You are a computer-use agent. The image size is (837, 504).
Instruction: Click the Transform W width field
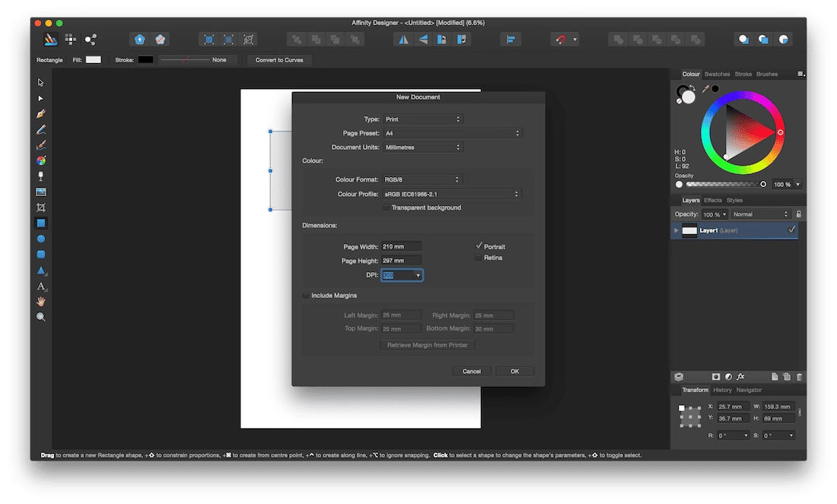[779, 407]
